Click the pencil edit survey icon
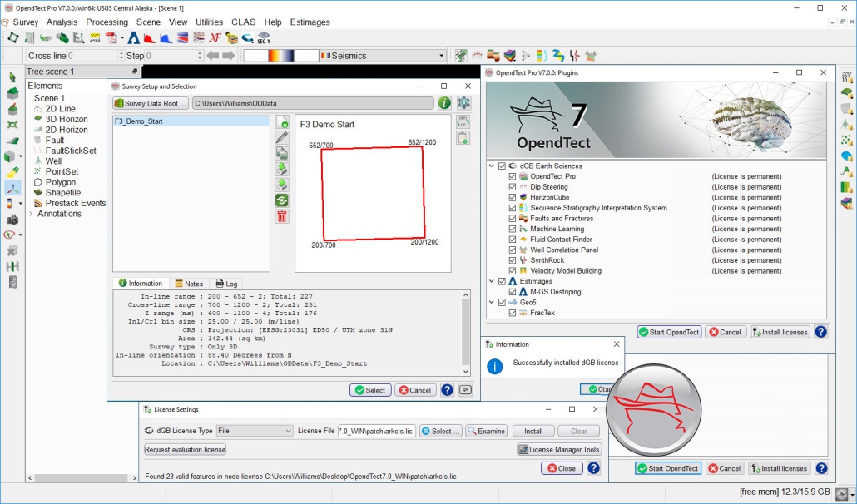 [x=282, y=137]
